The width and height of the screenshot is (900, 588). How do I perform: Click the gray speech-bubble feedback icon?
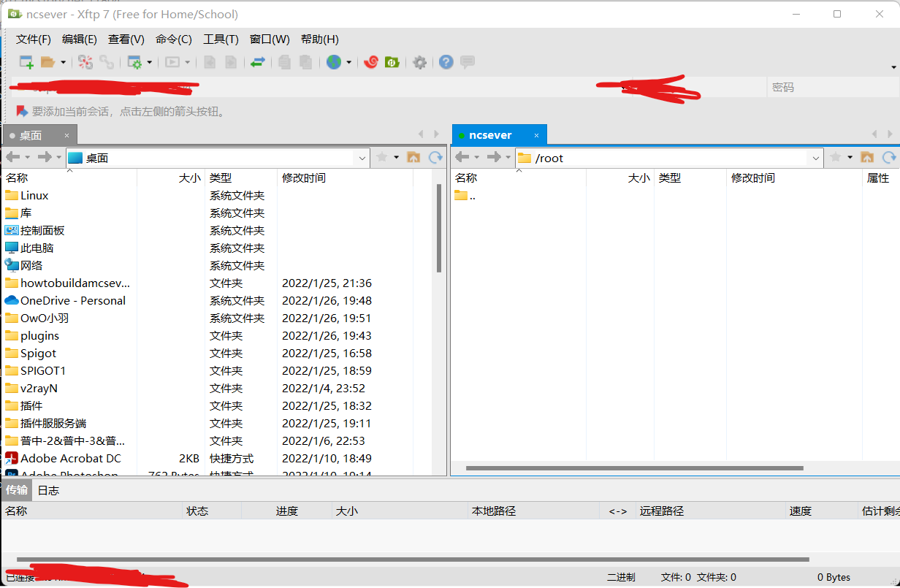(468, 62)
